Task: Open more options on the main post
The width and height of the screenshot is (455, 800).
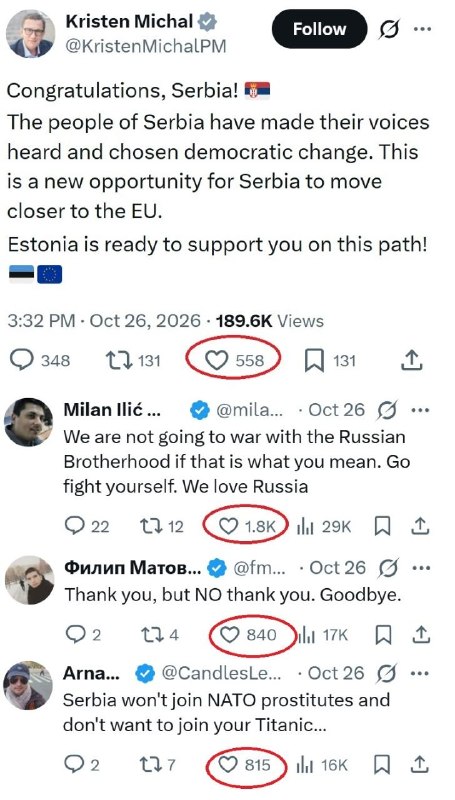Action: (x=422, y=29)
